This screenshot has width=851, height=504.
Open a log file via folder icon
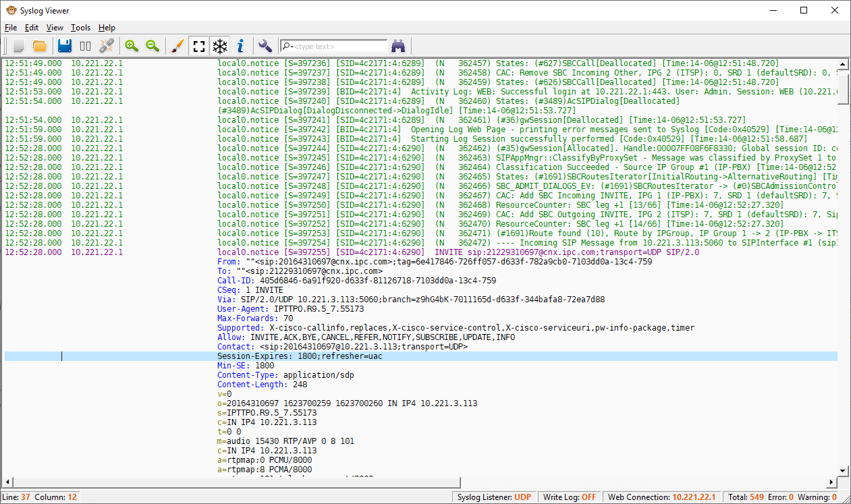(x=40, y=46)
